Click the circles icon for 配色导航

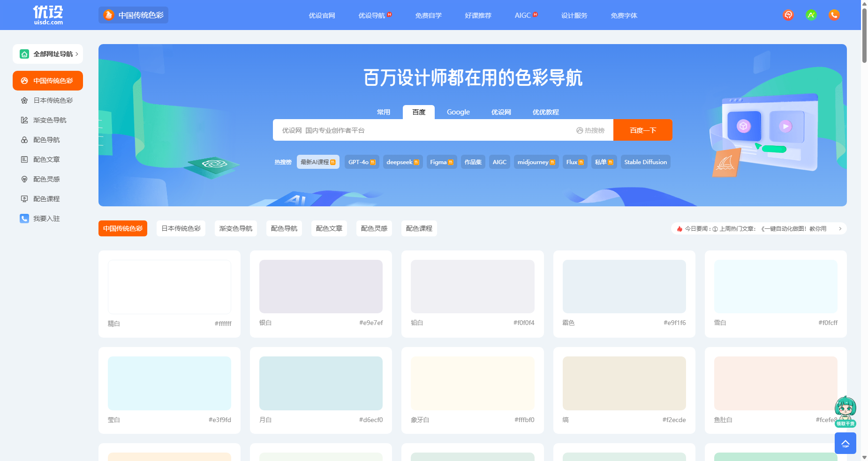click(24, 140)
